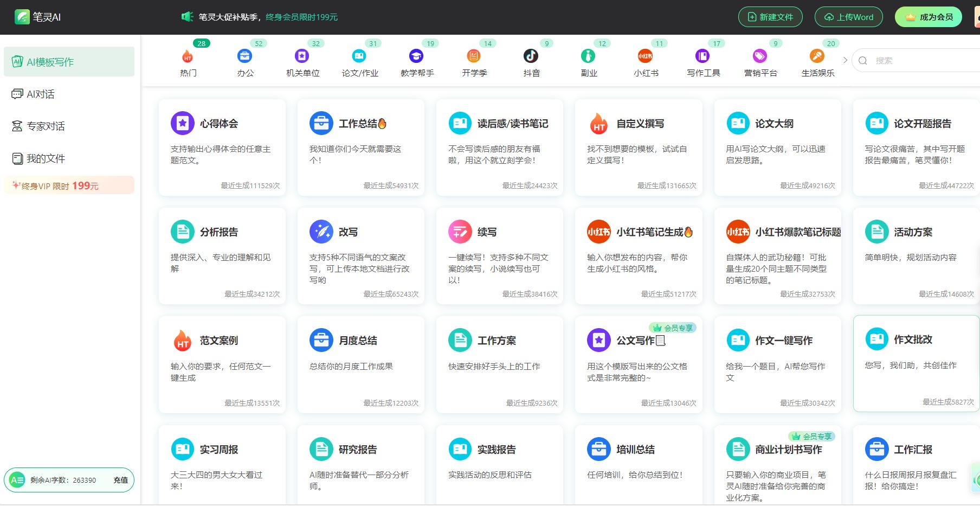The height and width of the screenshot is (506, 980).
Task: Click the 自定义撰写 flame HT icon
Action: tap(599, 123)
